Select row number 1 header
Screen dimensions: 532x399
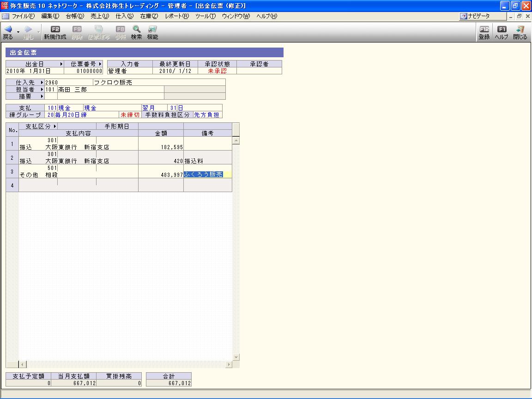[12, 144]
